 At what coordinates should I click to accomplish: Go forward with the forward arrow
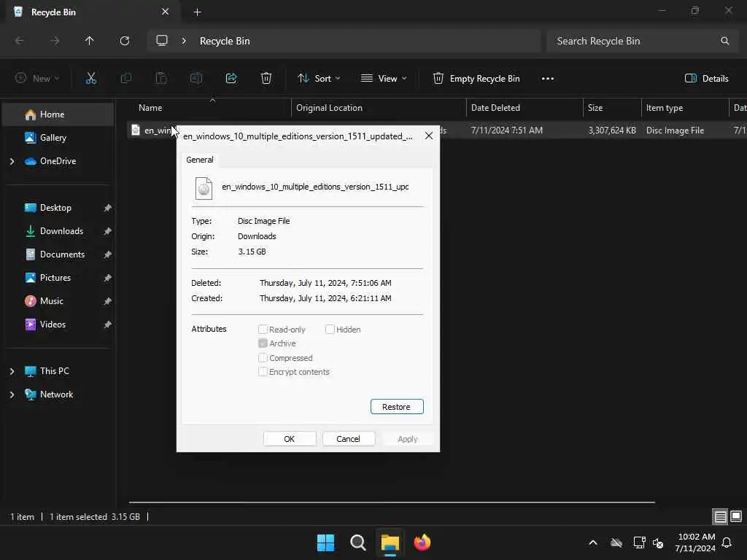coord(55,41)
